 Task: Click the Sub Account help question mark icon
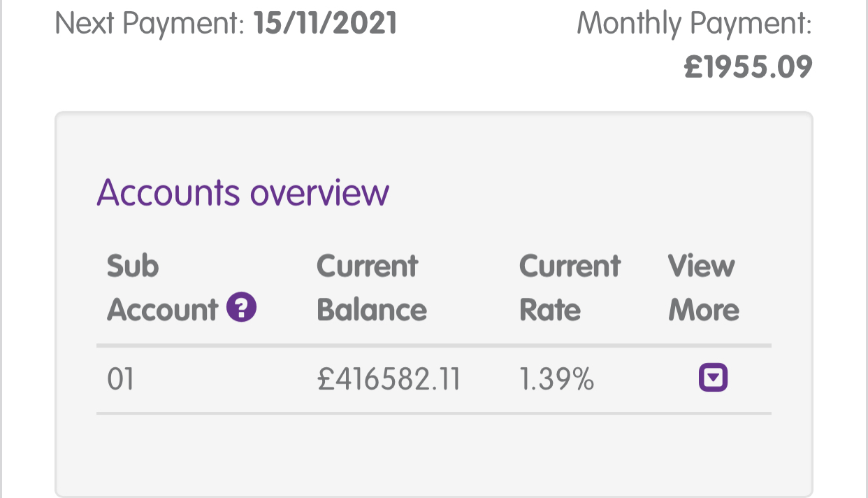[242, 308]
